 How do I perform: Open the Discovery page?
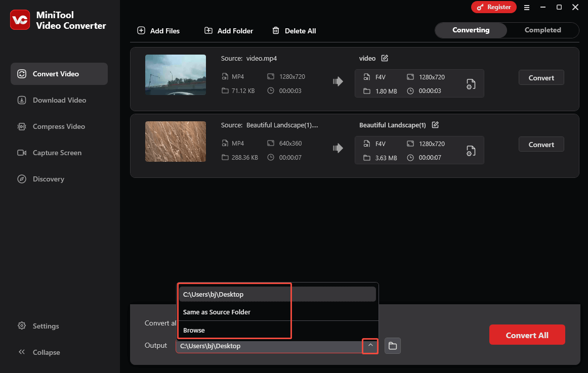41,179
